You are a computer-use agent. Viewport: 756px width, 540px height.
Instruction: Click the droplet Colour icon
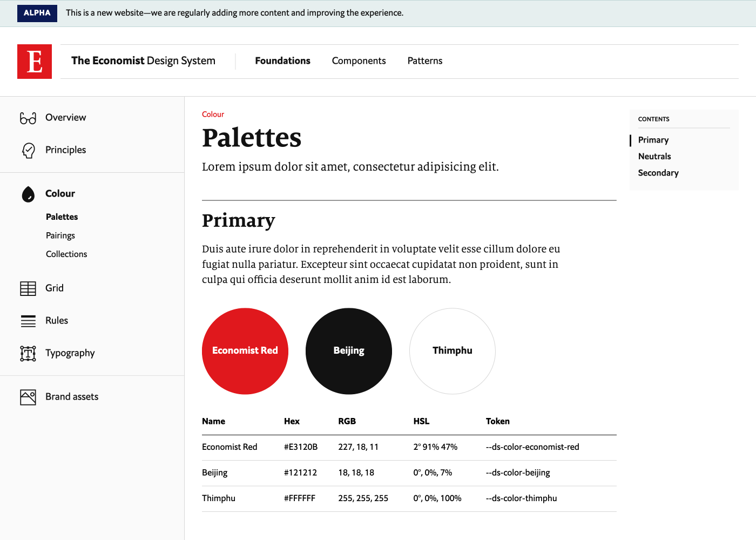[x=28, y=194]
